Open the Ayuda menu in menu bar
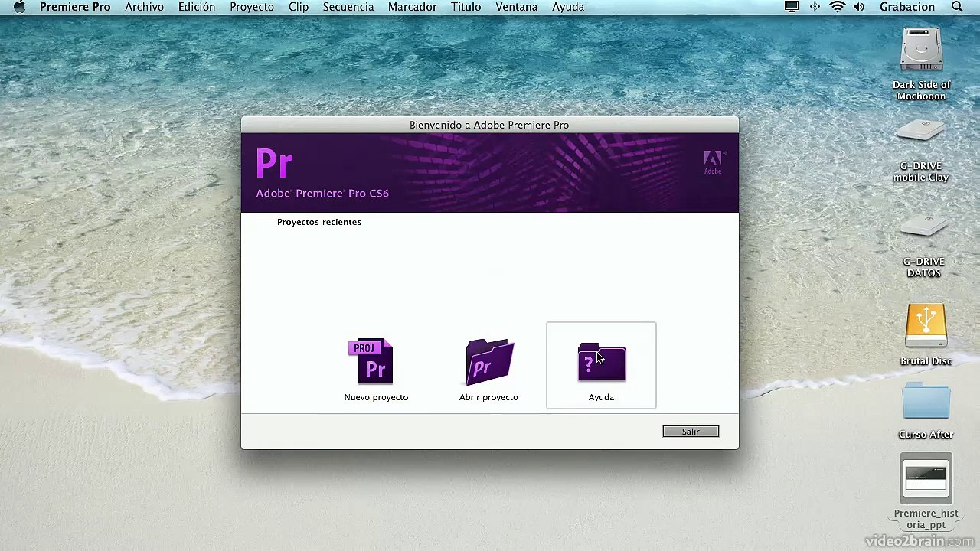980x551 pixels. click(568, 7)
